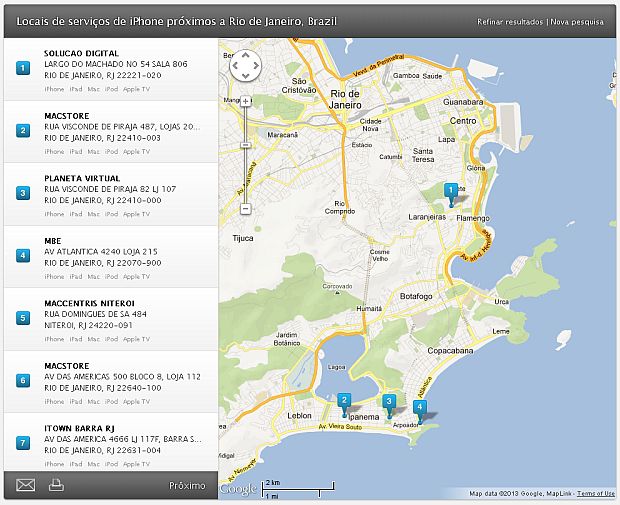620x505 pixels.
Task: Click number 1 badge beside Solucao Digital
Action: click(23, 68)
